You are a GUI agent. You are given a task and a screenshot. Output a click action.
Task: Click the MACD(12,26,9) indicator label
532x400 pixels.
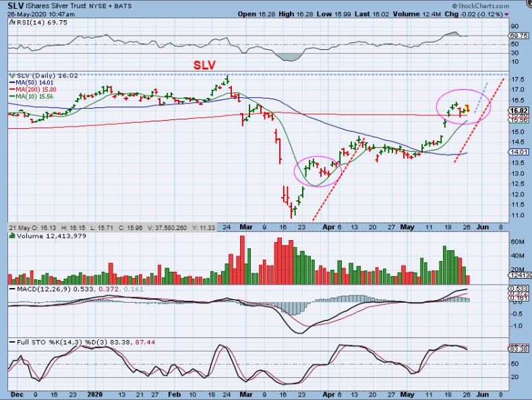point(45,289)
